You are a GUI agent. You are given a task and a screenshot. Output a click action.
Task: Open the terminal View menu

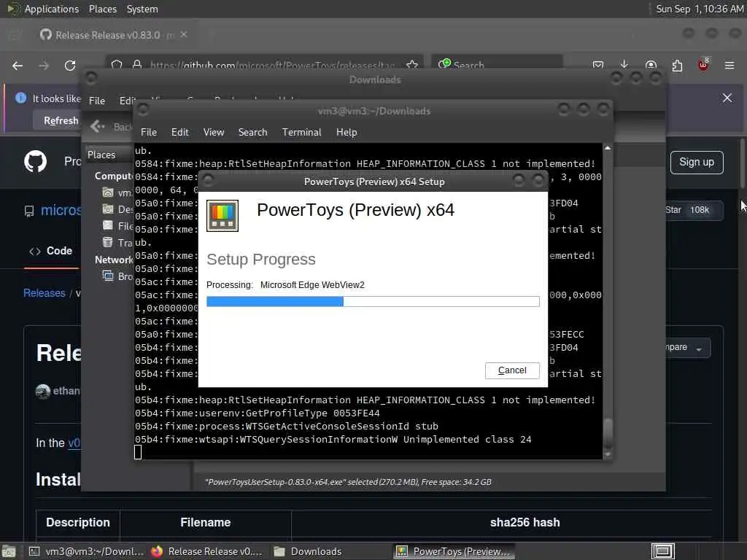click(214, 133)
